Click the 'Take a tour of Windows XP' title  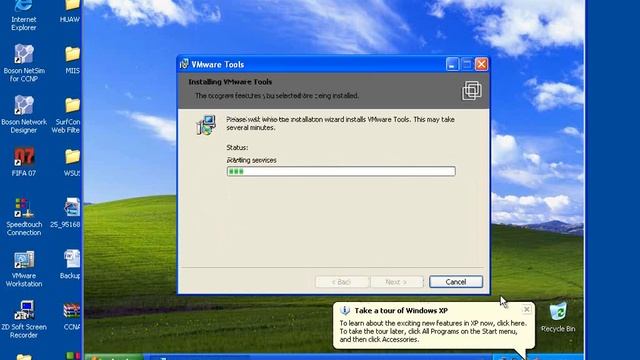(x=401, y=311)
